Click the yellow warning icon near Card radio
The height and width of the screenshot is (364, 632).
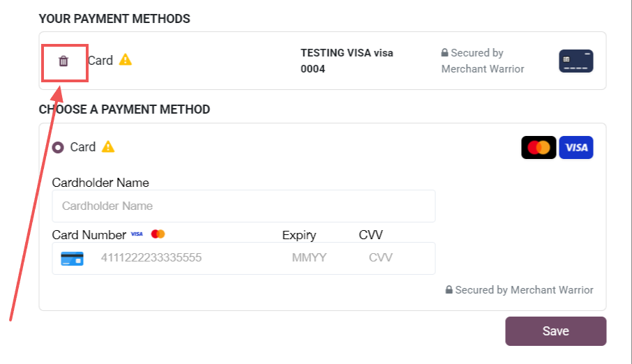click(x=108, y=147)
